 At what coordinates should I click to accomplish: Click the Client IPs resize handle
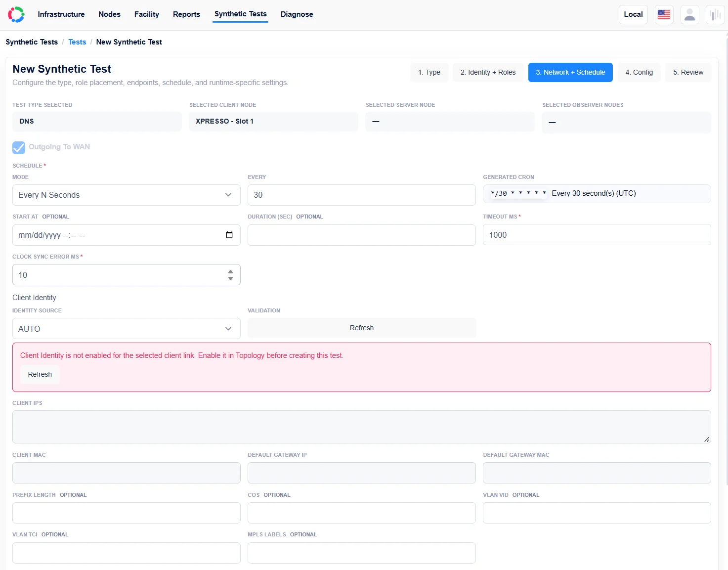coord(707,439)
